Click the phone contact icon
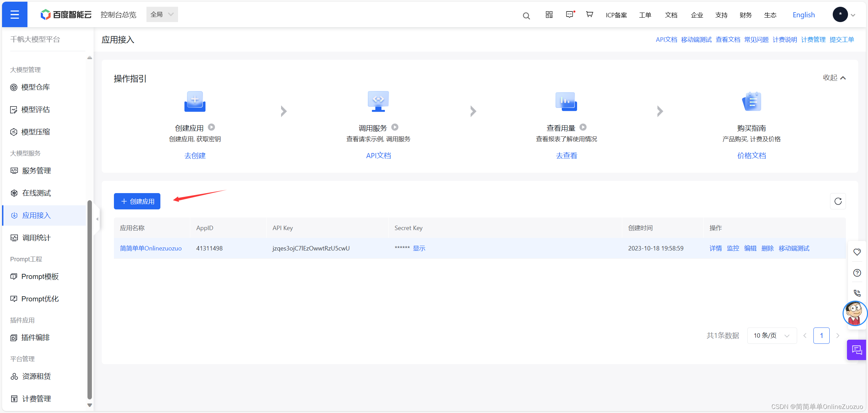868x413 pixels. (857, 293)
